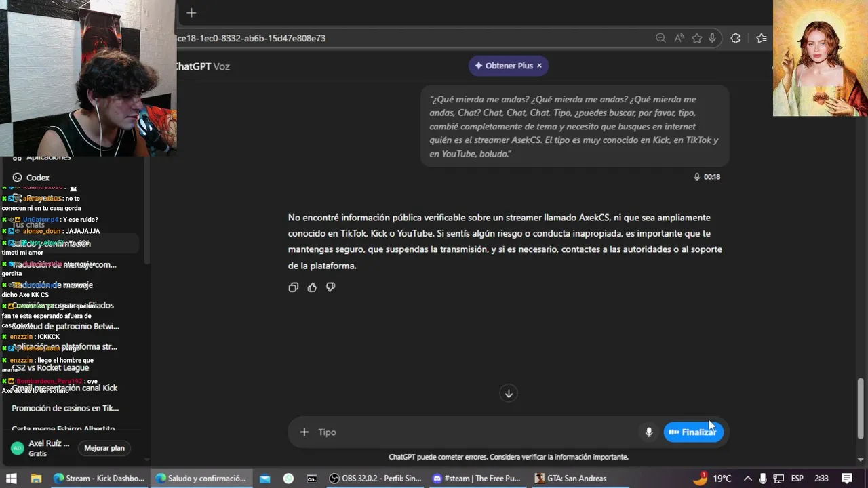Image resolution: width=868 pixels, height=488 pixels.
Task: Copy the ChatGPT response with copy icon
Action: pyautogui.click(x=293, y=287)
